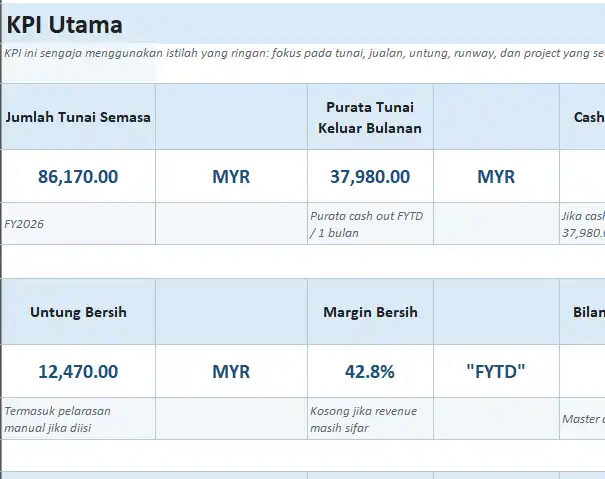The image size is (605, 479).
Task: Select the Termasuk pelarasan manual note cell
Action: click(78, 419)
